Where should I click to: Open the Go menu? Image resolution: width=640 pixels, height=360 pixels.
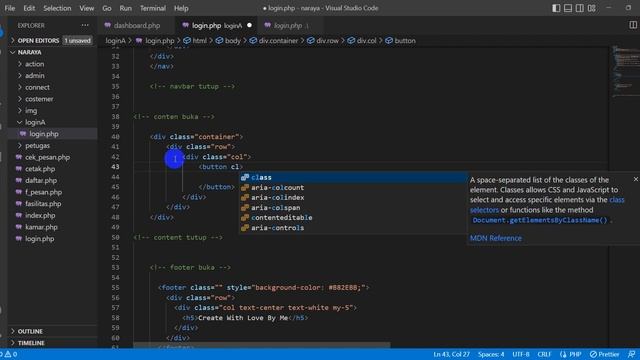(x=107, y=8)
